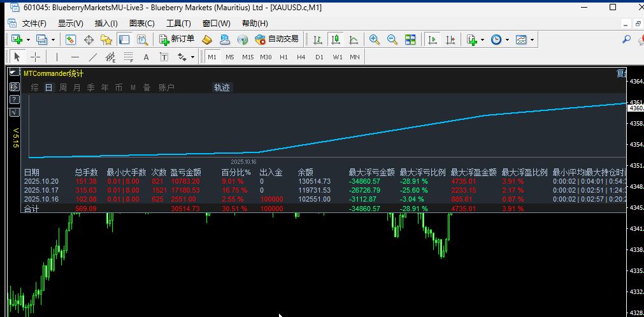This screenshot has width=644, height=317.
Task: Expand the Profiles dropdown arrow
Action: (x=53, y=40)
